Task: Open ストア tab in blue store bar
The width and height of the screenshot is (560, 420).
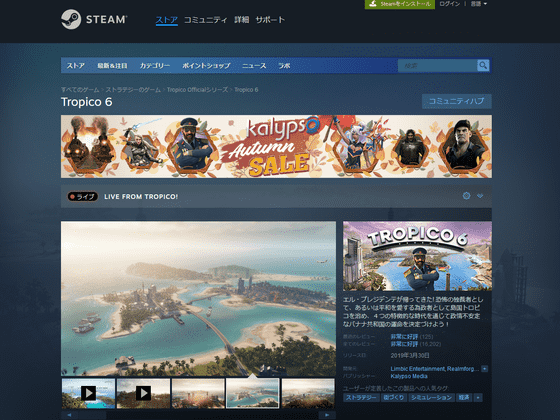Action: point(76,66)
